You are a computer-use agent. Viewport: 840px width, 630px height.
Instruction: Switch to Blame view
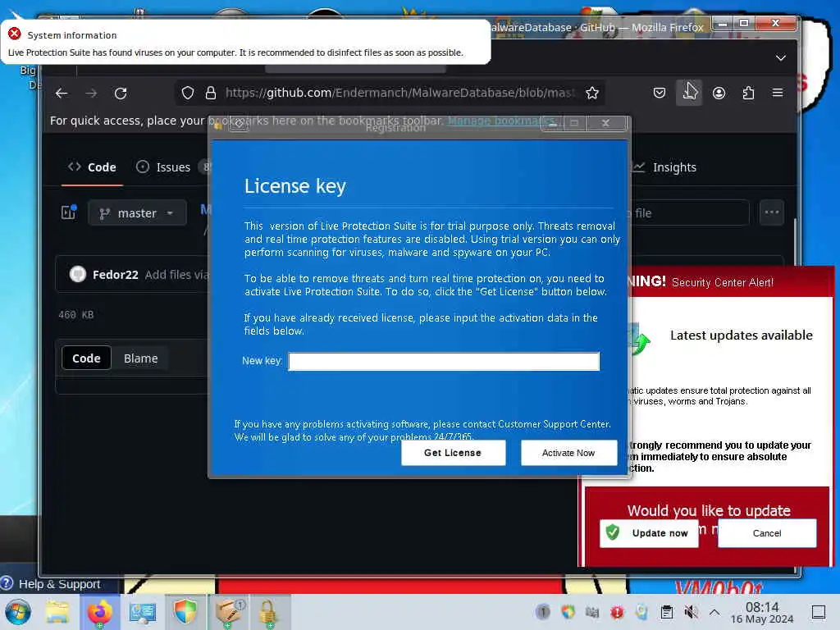[140, 358]
